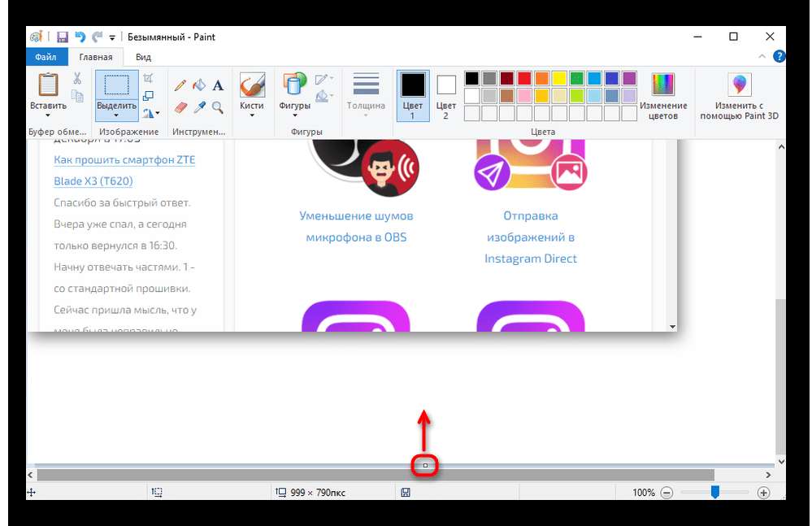Click the Rotate or flip icon
The image size is (812, 526).
pyautogui.click(x=149, y=112)
